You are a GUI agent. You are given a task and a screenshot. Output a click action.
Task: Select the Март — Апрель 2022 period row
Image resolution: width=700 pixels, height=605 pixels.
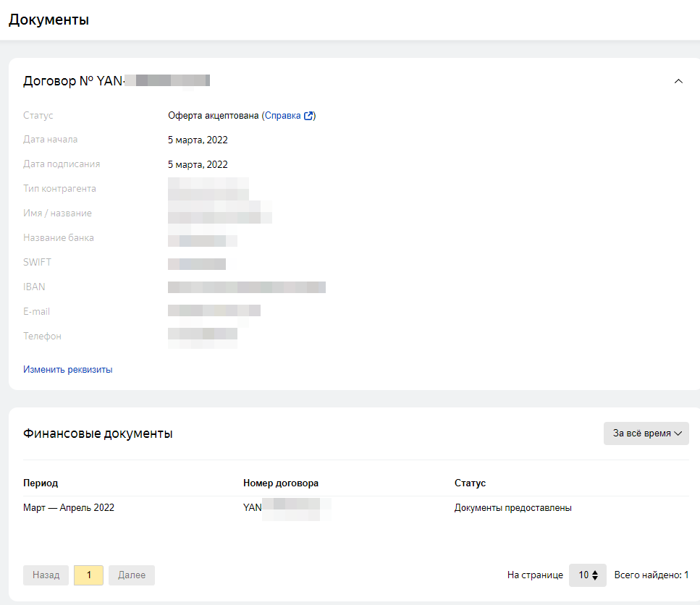pyautogui.click(x=69, y=508)
